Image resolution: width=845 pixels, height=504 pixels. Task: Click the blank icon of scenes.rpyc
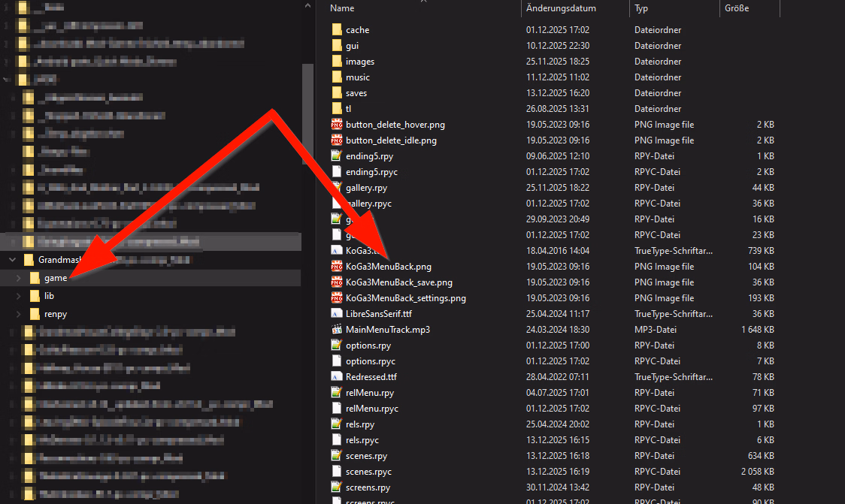pyautogui.click(x=337, y=471)
